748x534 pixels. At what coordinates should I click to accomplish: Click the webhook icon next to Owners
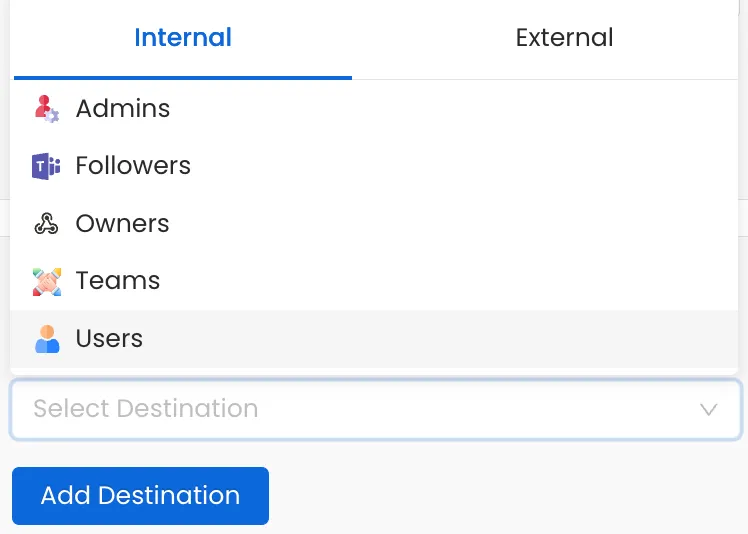click(x=46, y=224)
